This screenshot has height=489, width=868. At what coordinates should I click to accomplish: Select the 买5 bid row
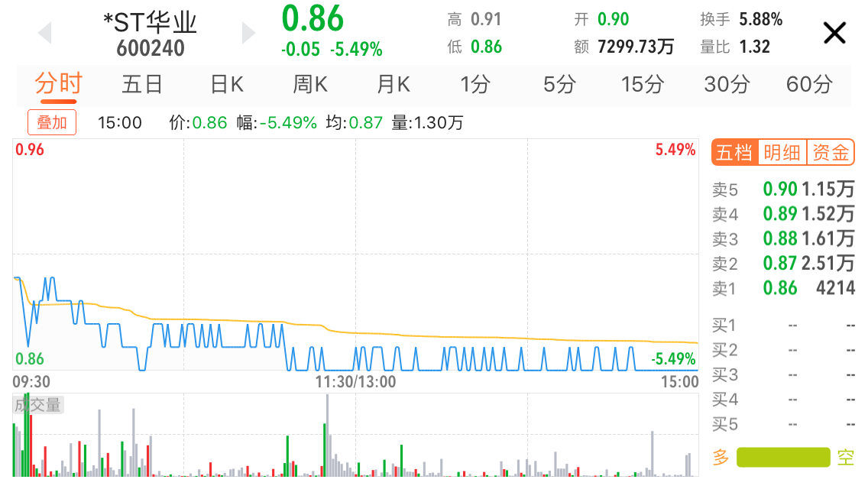[783, 424]
